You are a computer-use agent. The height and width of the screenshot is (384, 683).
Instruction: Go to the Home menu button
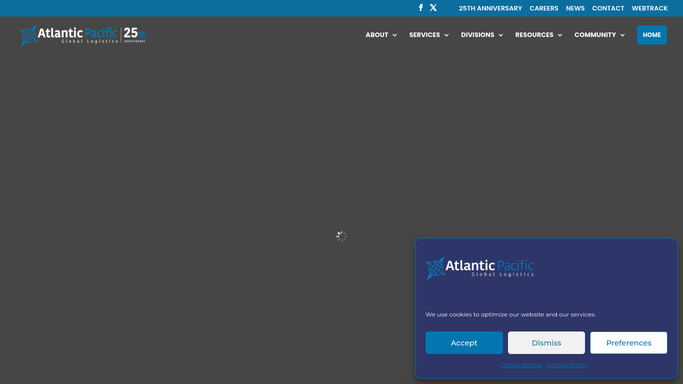pyautogui.click(x=652, y=35)
